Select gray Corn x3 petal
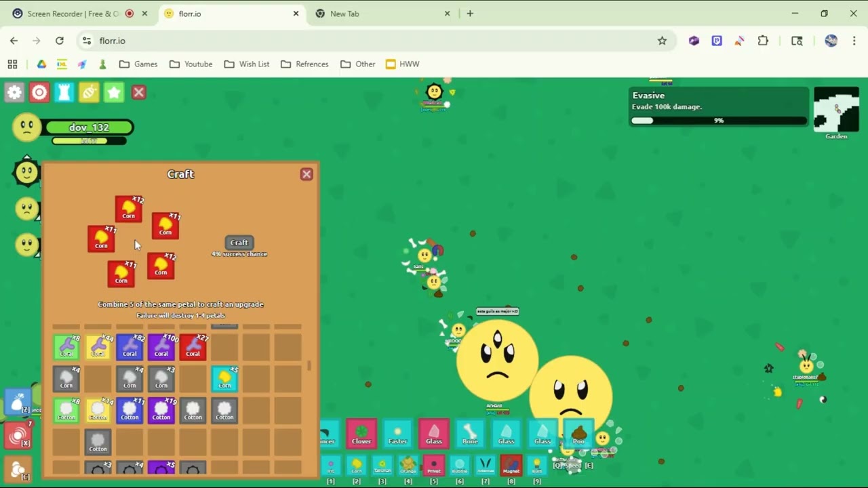This screenshot has height=488, width=868. click(x=161, y=379)
